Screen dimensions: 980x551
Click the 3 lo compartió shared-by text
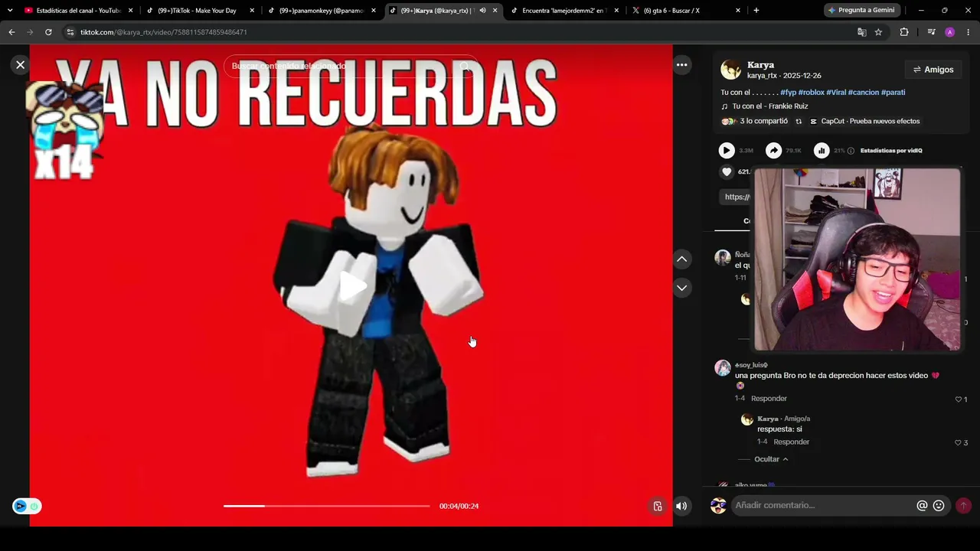763,122
